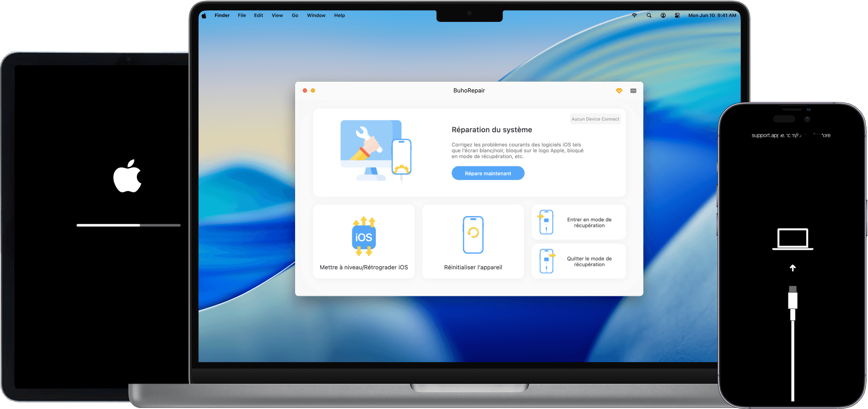
Task: Open the File menu
Action: 242,16
